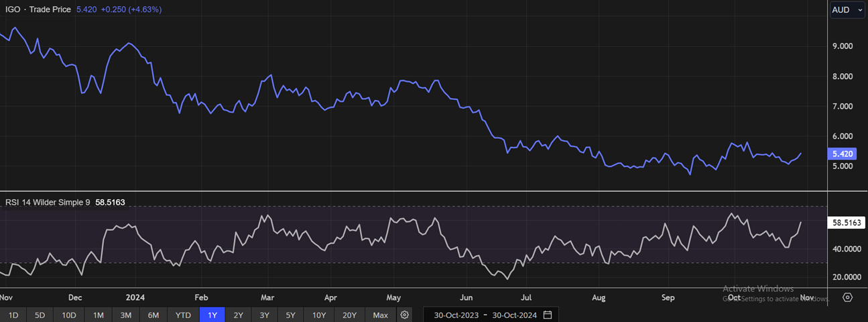Click the 8.000 price axis label
The image size is (868, 322).
[842, 76]
